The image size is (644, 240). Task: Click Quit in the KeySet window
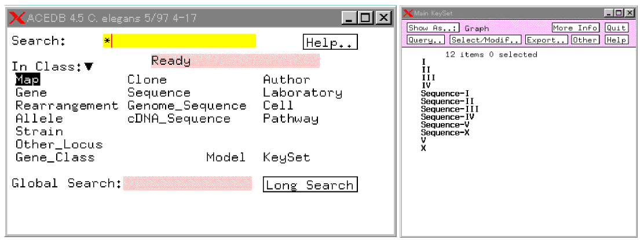pos(616,28)
